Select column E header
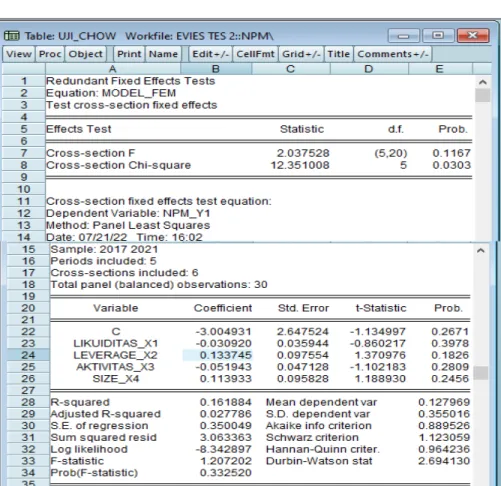501x486 pixels. click(x=440, y=69)
